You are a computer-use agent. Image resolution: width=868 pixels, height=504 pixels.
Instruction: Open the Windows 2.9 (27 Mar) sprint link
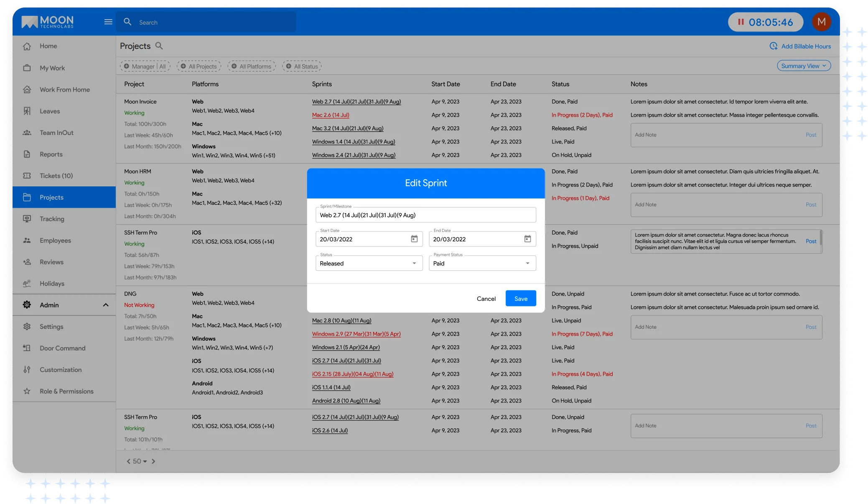tap(356, 334)
